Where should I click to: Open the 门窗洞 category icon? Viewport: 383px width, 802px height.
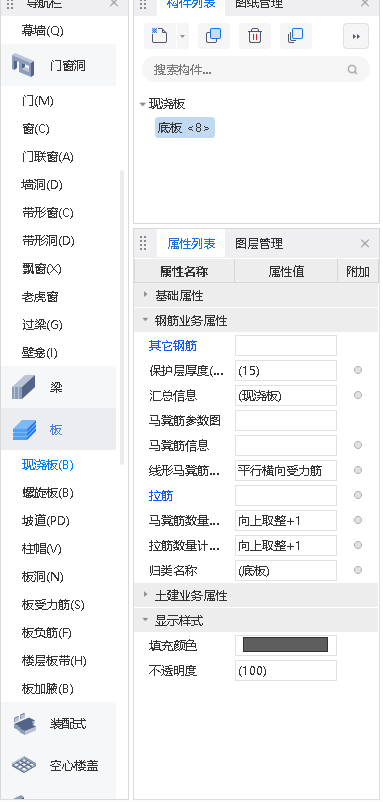23,65
